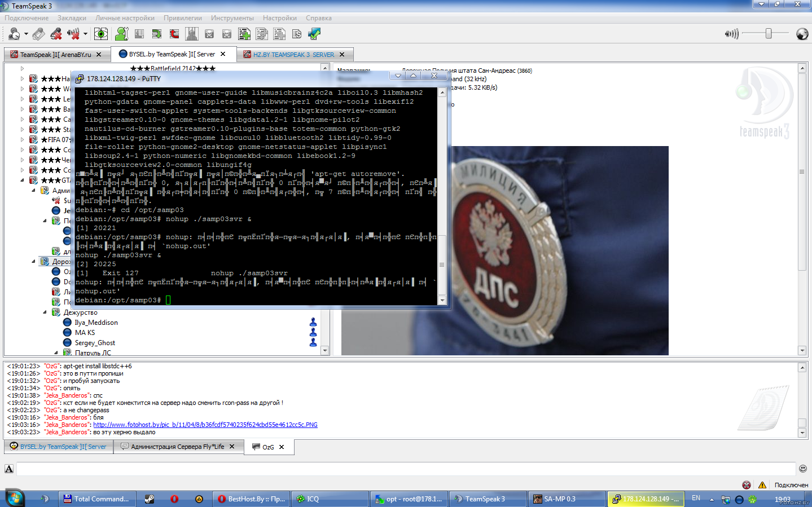This screenshot has height=507, width=812.
Task: Click the police badge image thumbnail
Action: pos(505,250)
